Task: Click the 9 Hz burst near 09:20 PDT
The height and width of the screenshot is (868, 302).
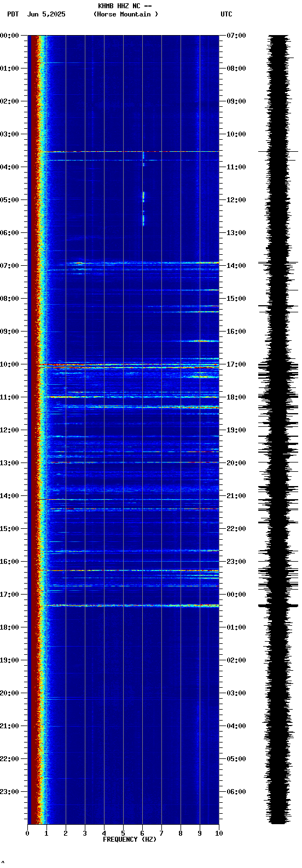Action: point(201,341)
